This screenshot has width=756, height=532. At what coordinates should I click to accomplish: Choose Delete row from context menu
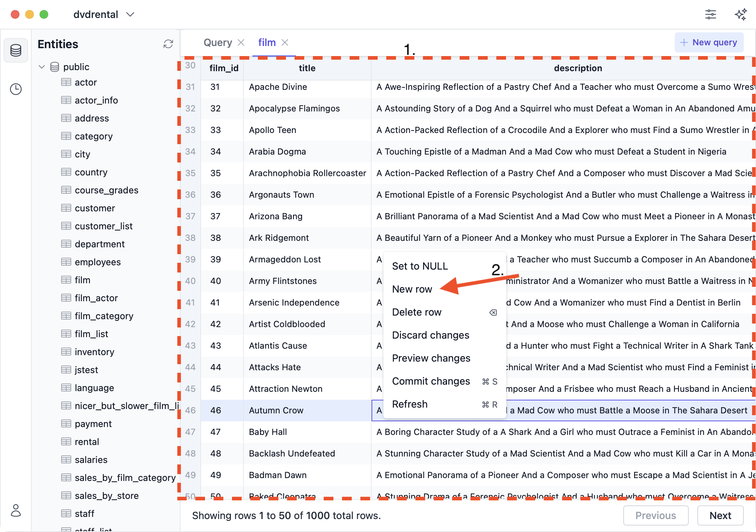click(x=445, y=312)
